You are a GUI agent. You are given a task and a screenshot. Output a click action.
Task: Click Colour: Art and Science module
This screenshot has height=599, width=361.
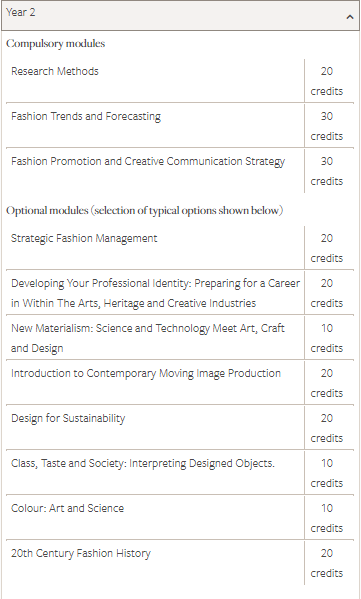(x=68, y=508)
